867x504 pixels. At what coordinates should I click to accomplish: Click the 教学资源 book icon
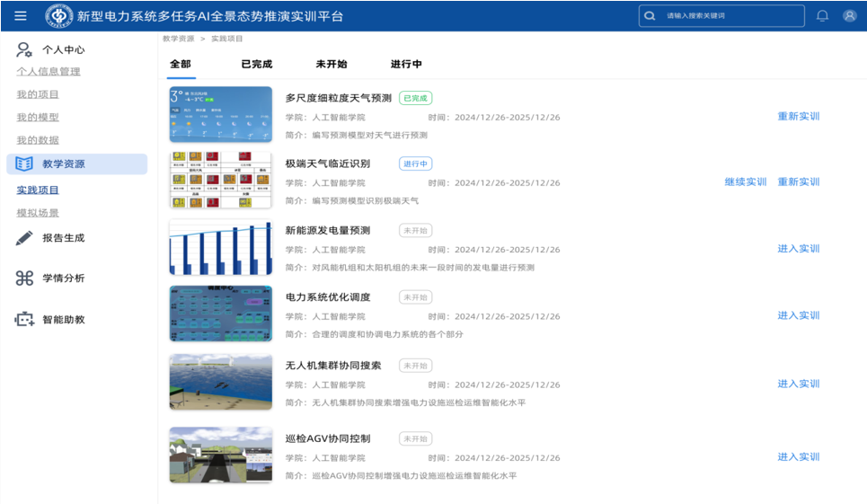[24, 164]
